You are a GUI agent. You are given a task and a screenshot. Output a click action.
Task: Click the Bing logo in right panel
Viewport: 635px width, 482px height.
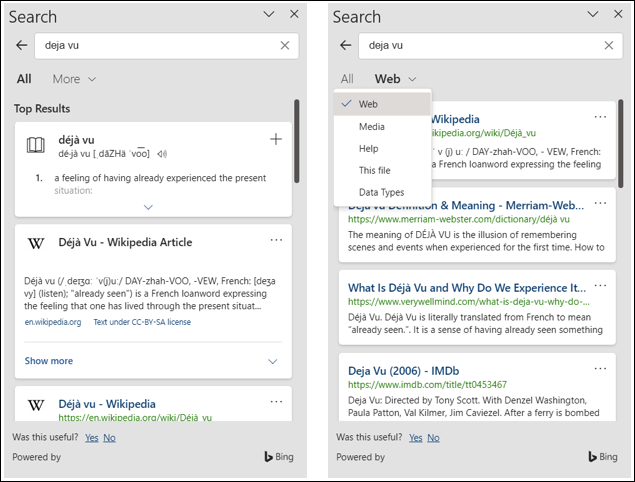tap(603, 457)
